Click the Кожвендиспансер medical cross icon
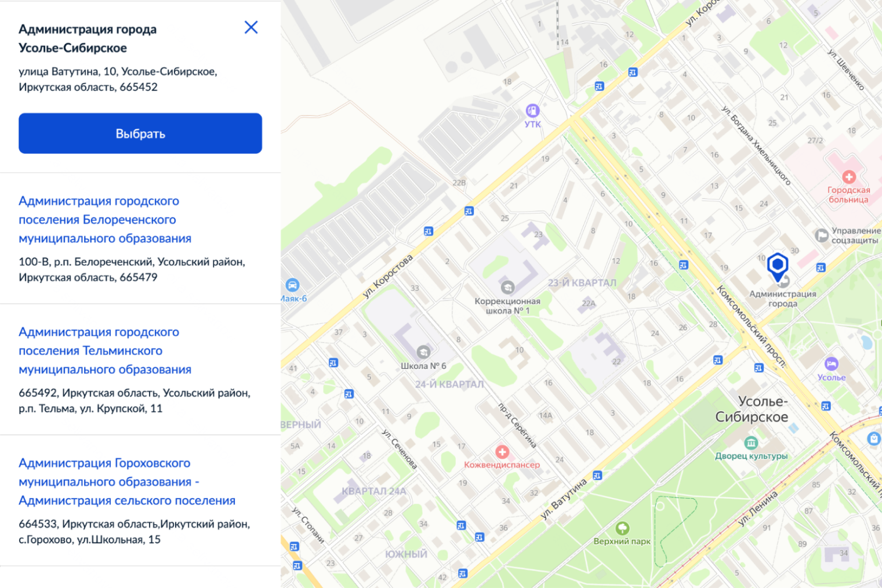This screenshot has width=882, height=588. pyautogui.click(x=502, y=452)
